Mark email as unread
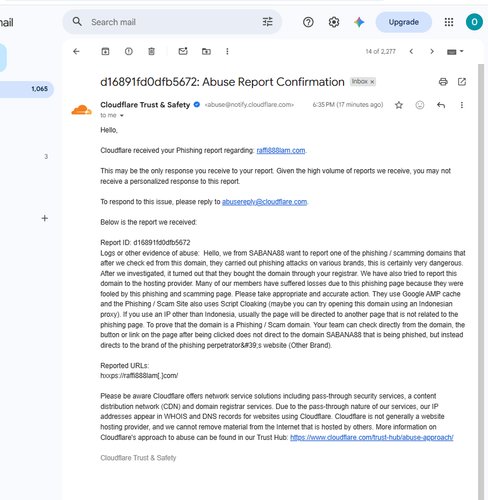Image resolution: width=488 pixels, height=500 pixels. pyautogui.click(x=183, y=51)
